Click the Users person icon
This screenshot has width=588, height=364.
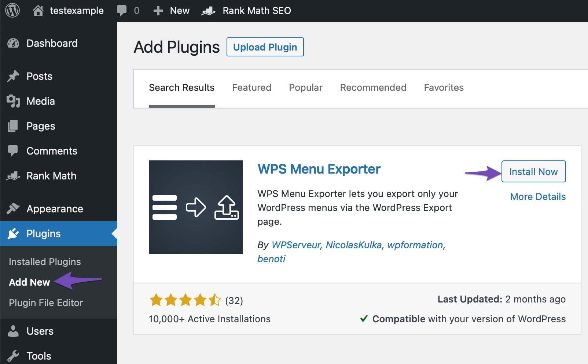pyautogui.click(x=13, y=331)
